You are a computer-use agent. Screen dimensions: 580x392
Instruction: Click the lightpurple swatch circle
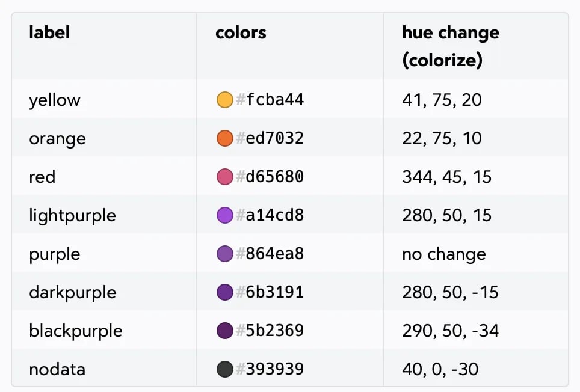point(224,215)
